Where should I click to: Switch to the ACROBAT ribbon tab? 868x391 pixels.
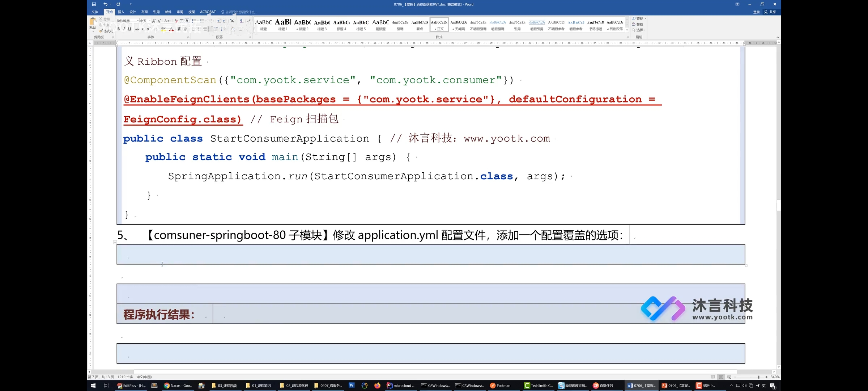[208, 12]
